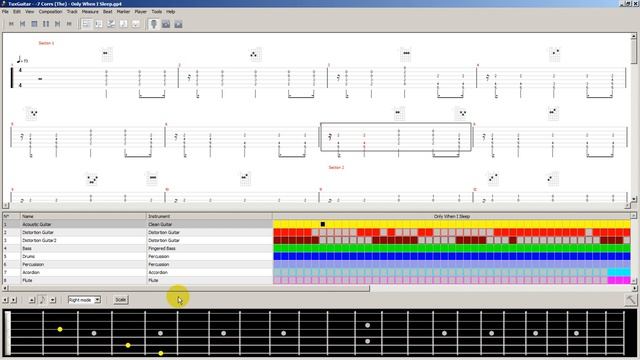Open the Track menu
The width and height of the screenshot is (640, 360).
click(72, 12)
